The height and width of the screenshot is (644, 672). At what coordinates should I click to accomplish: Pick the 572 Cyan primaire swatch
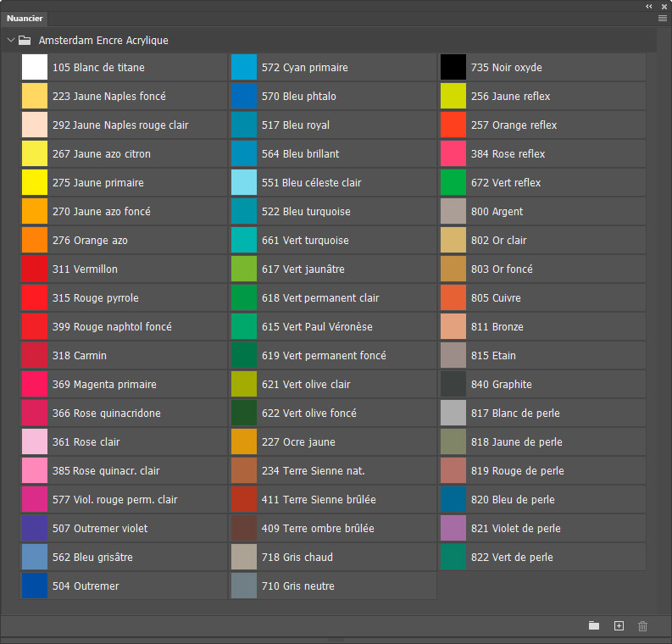coord(244,67)
